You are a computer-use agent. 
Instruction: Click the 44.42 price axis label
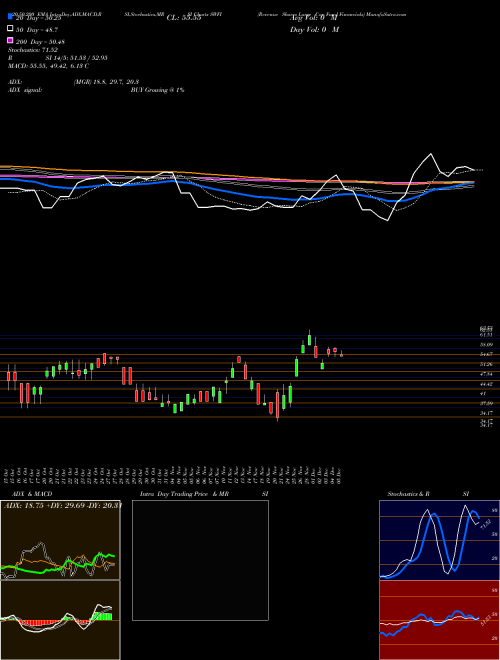487,384
